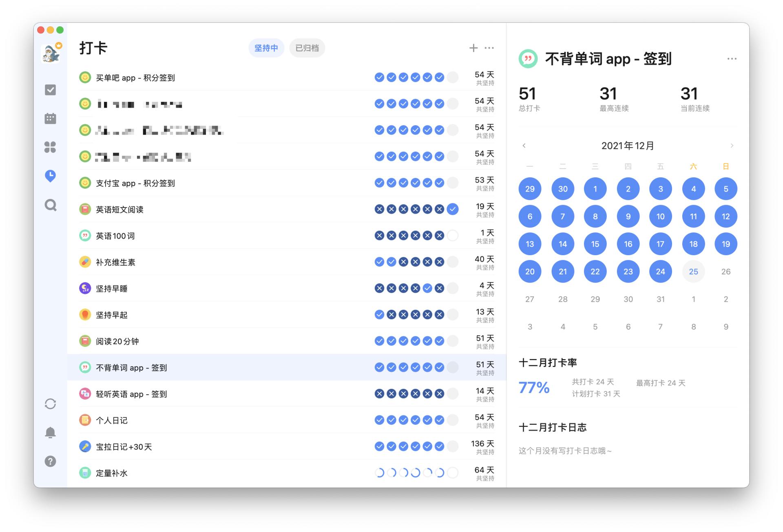Click the sync icon in sidebar
Screen dimensions: 783x532
[50, 404]
